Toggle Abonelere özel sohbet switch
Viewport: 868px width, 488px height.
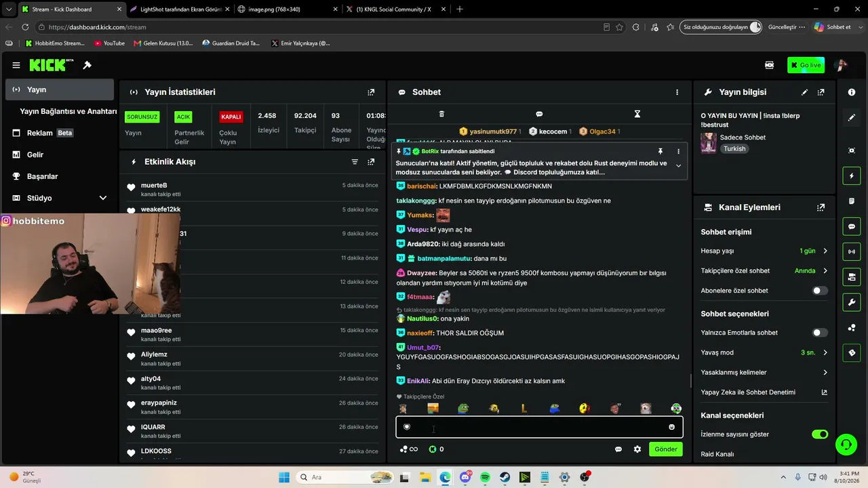click(820, 291)
